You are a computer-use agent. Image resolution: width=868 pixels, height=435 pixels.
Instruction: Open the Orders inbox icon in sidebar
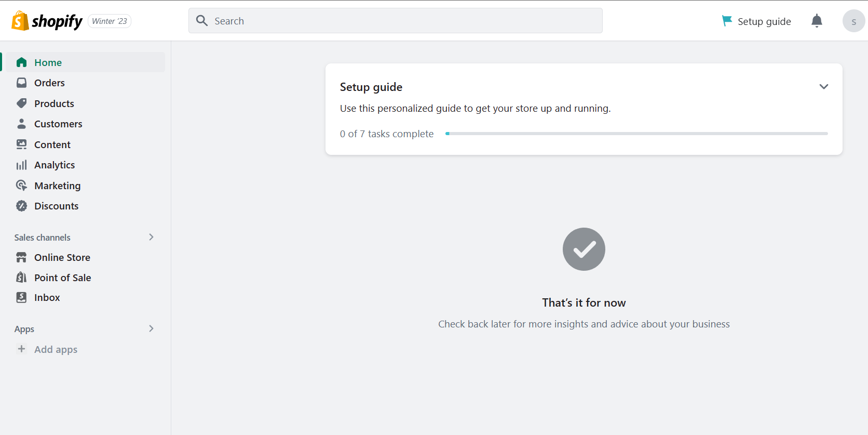(21, 83)
